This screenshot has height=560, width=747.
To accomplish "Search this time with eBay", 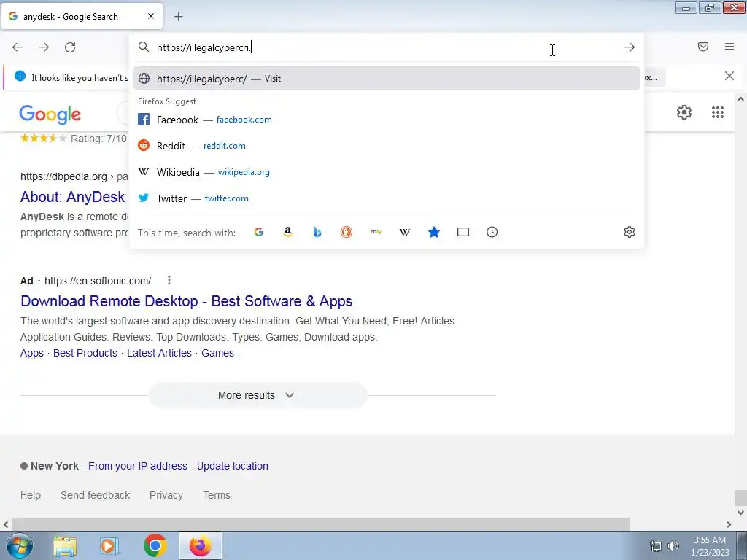I will click(376, 232).
